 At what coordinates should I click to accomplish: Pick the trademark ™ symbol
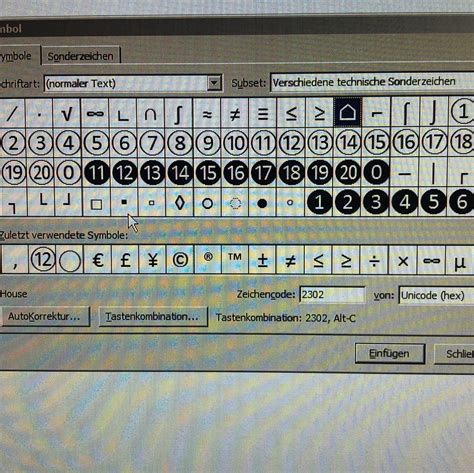point(235,260)
